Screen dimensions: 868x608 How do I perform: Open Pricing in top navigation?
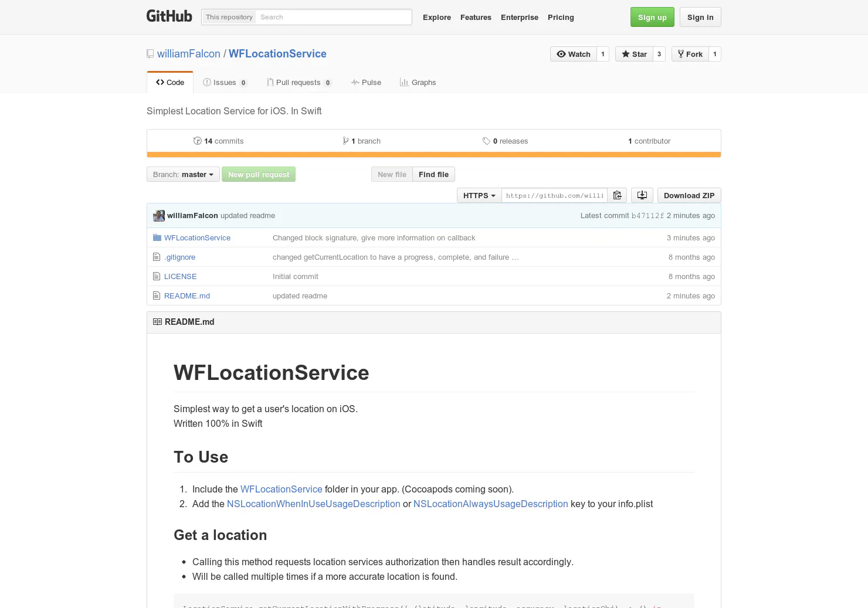561,17
